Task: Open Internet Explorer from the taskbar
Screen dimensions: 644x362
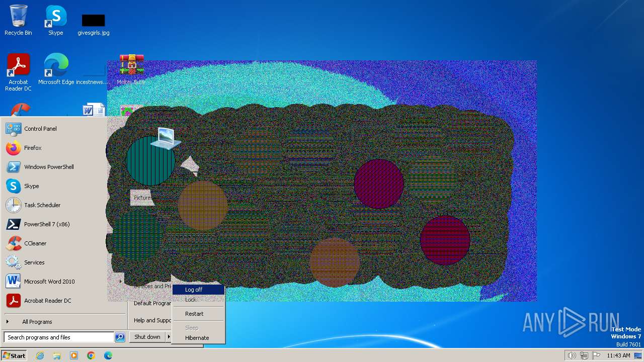Action: [x=40, y=355]
